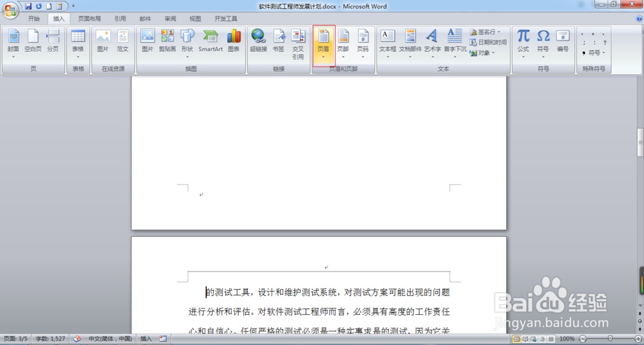
Task: Save document via quick access toolbar
Action: (28, 6)
